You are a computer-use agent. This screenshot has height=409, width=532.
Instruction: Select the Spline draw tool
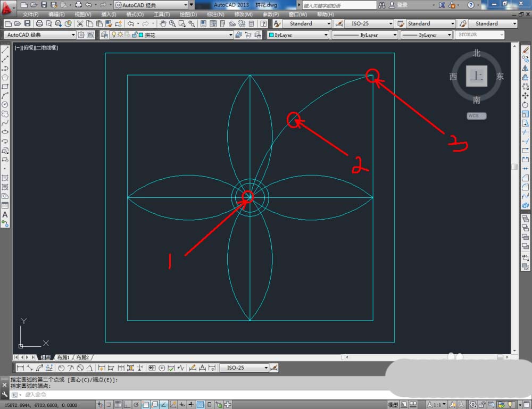[5, 123]
